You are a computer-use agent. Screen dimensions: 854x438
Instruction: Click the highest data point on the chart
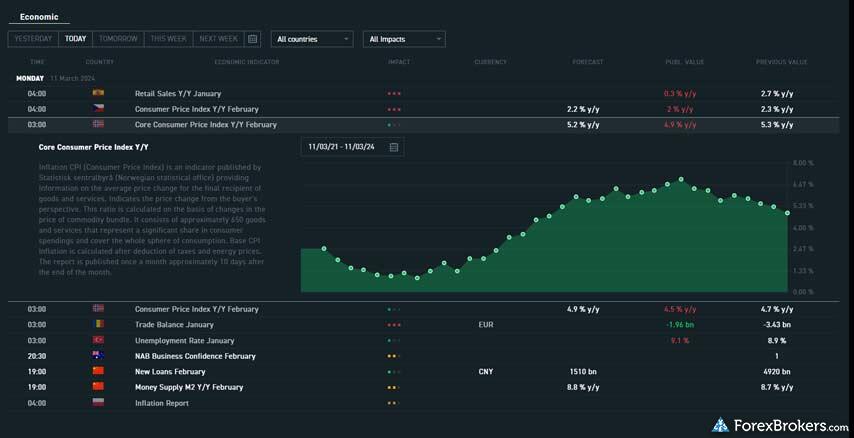681,180
